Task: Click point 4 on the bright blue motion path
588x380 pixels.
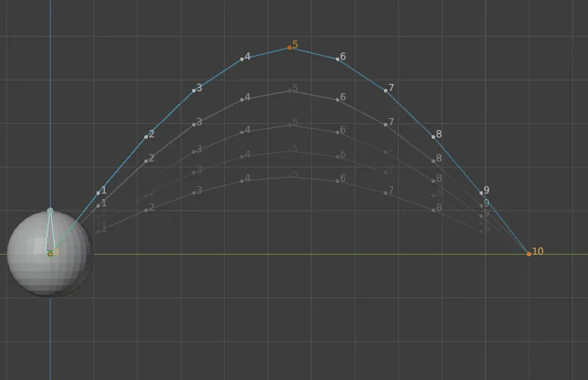Action: [x=242, y=59]
